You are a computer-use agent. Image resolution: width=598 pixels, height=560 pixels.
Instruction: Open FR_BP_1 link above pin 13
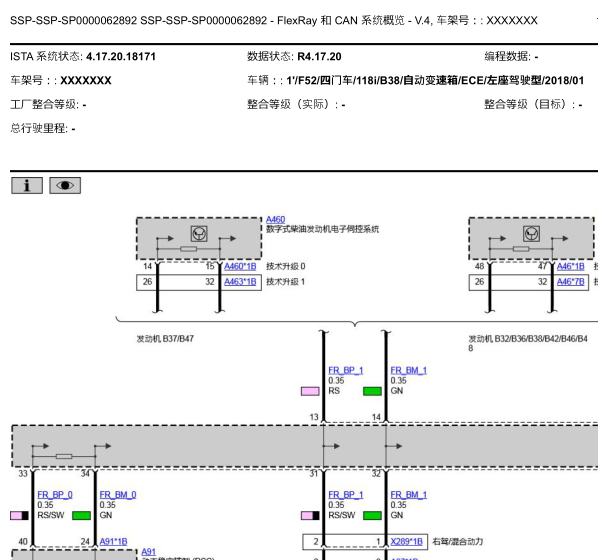point(346,370)
